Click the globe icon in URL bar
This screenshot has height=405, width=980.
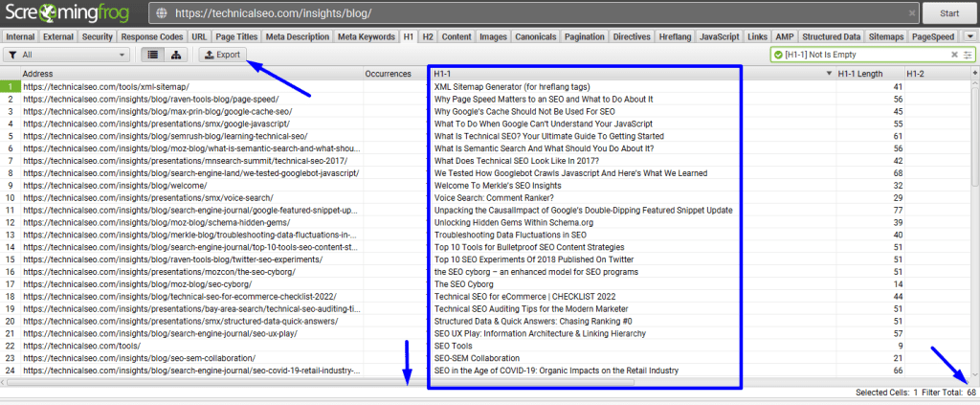[x=161, y=14]
